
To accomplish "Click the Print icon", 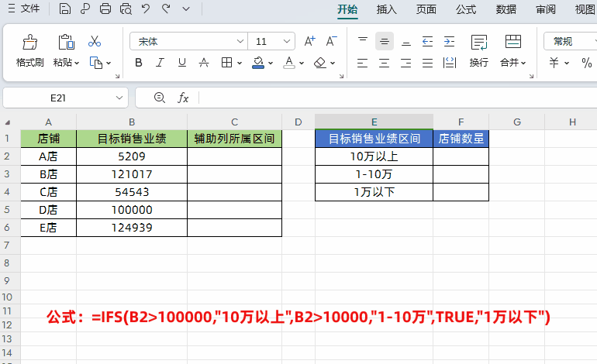I will (105, 9).
